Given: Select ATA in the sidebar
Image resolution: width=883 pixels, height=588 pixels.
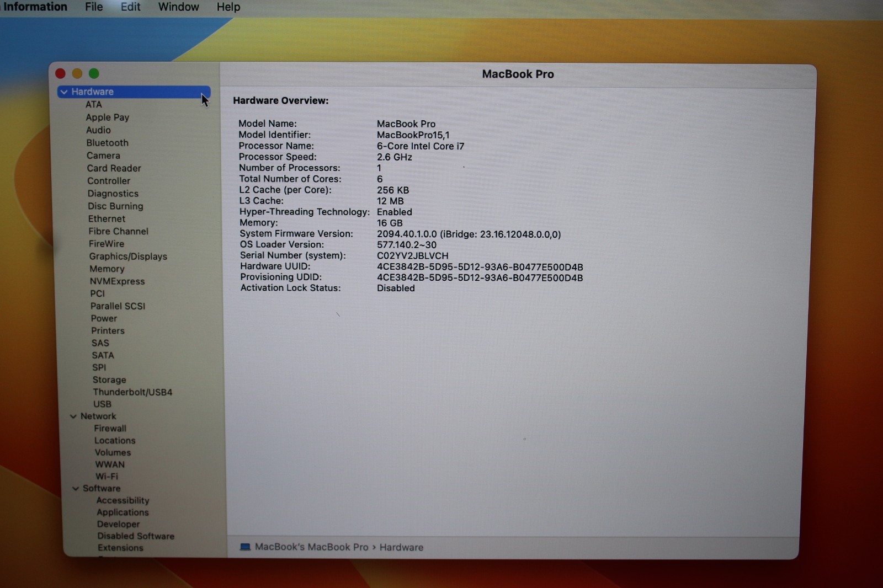Looking at the screenshot, I should click(93, 105).
